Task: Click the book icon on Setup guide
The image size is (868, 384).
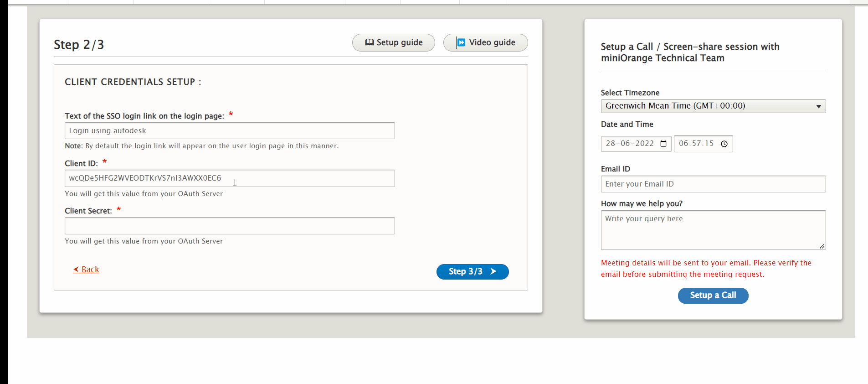Action: pos(370,42)
